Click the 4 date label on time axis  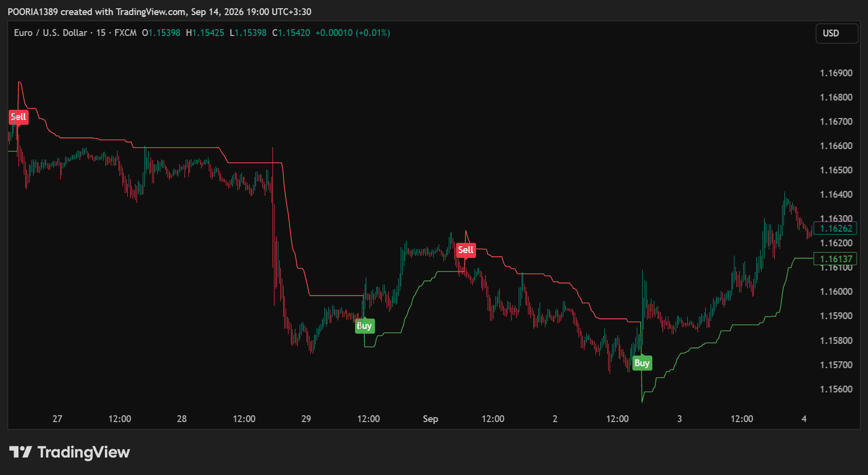804,419
